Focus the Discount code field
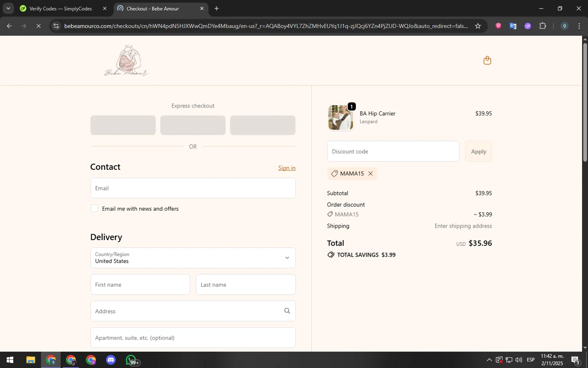Image resolution: width=588 pixels, height=368 pixels. click(393, 151)
